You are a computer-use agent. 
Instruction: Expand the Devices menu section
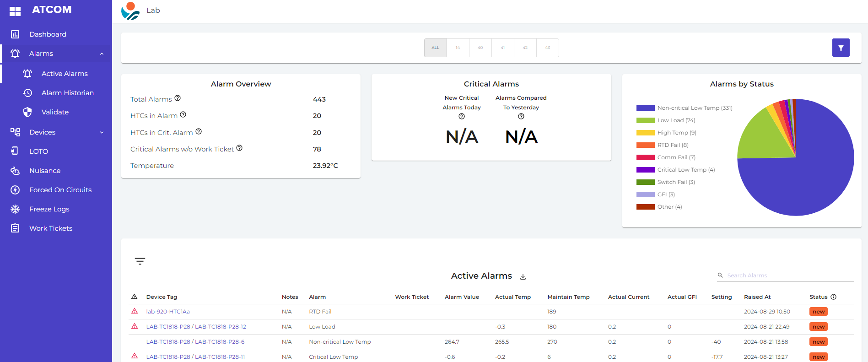click(102, 133)
